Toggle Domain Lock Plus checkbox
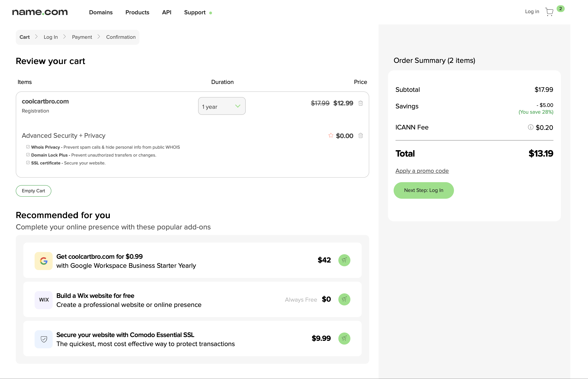 (28, 155)
